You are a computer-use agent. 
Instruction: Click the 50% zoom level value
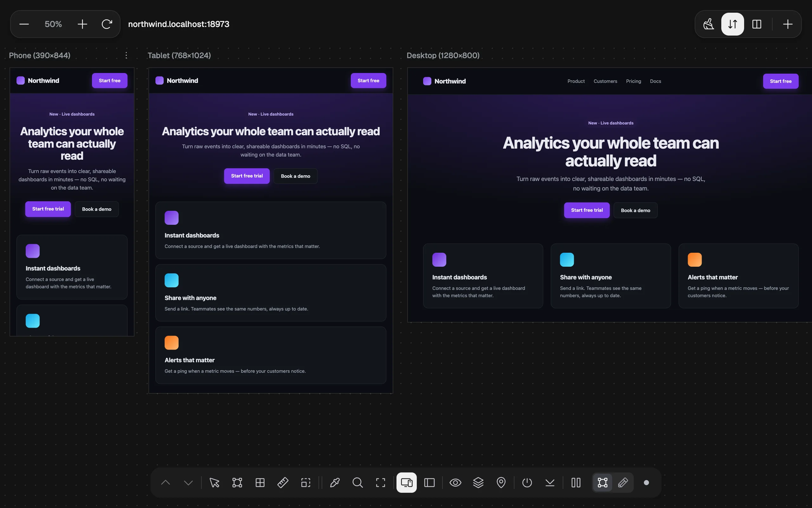point(53,24)
